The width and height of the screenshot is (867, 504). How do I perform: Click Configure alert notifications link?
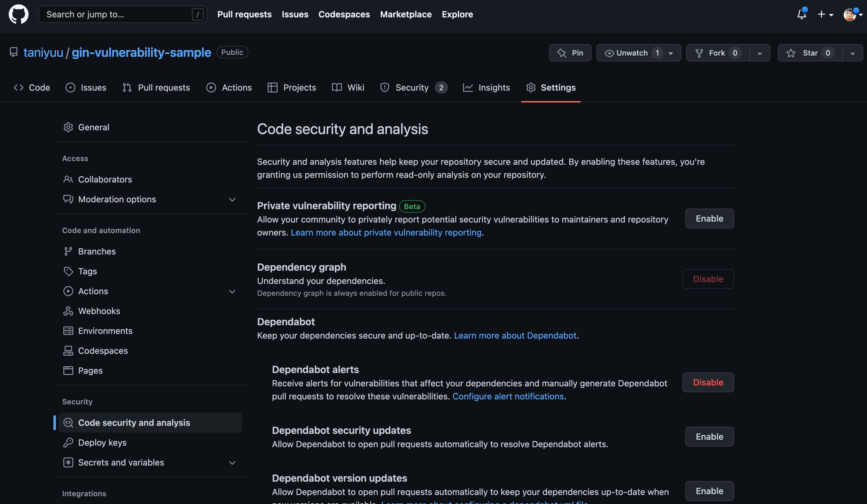point(508,396)
